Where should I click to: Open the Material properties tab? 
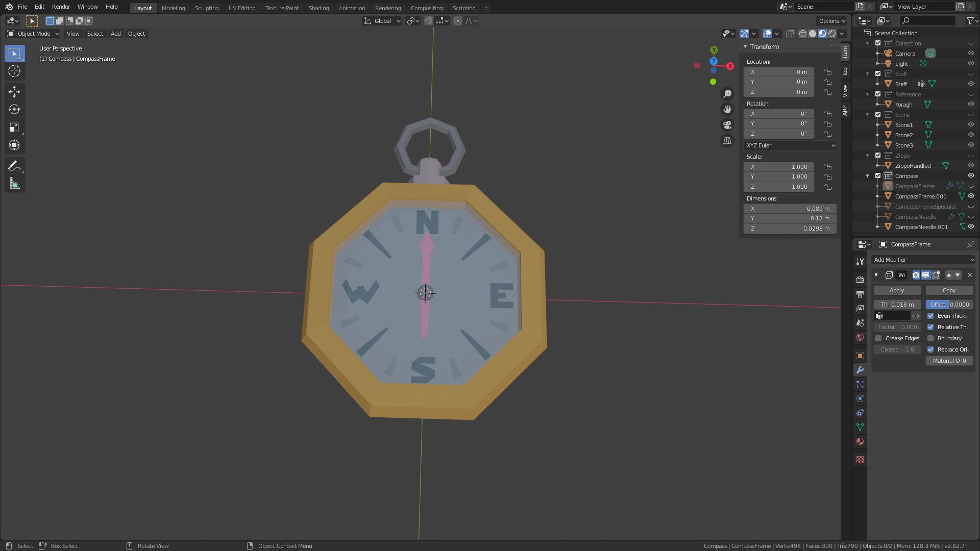click(860, 441)
